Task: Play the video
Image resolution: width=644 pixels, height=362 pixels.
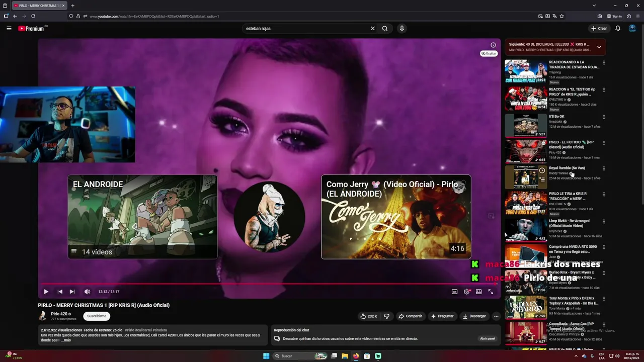Action: coord(46,292)
